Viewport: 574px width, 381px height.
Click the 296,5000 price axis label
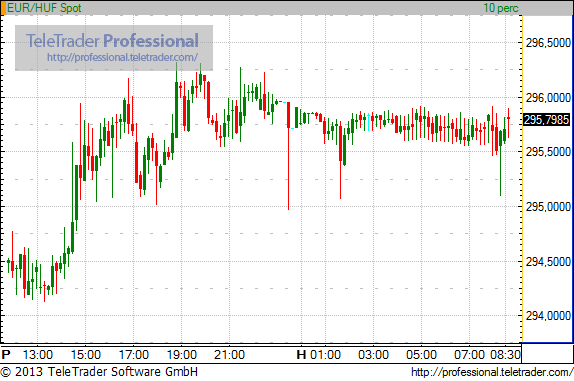pos(548,43)
